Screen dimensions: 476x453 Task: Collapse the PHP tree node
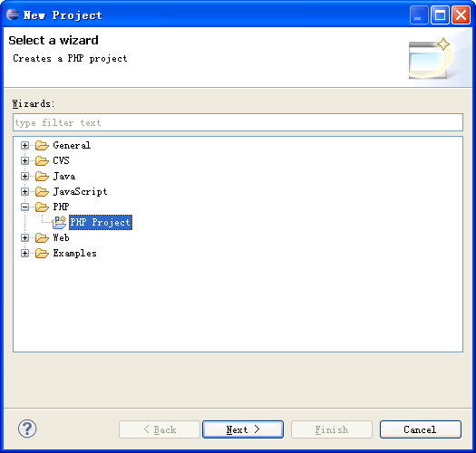point(24,207)
